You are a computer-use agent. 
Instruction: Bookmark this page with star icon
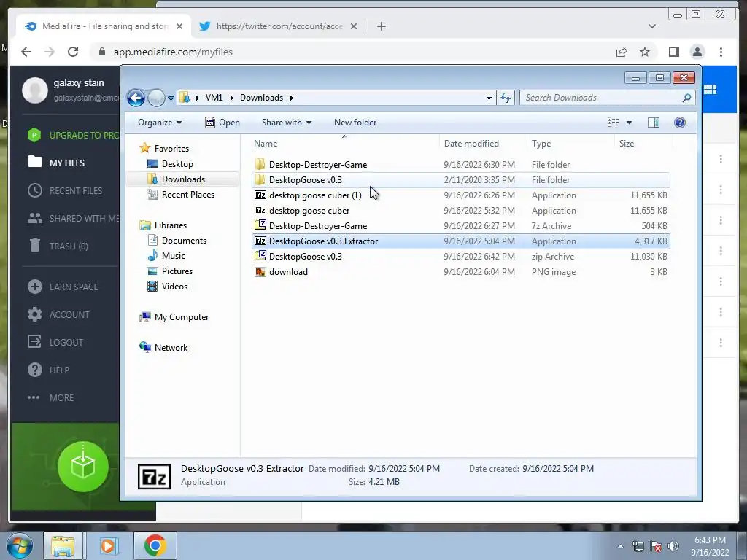pyautogui.click(x=645, y=52)
